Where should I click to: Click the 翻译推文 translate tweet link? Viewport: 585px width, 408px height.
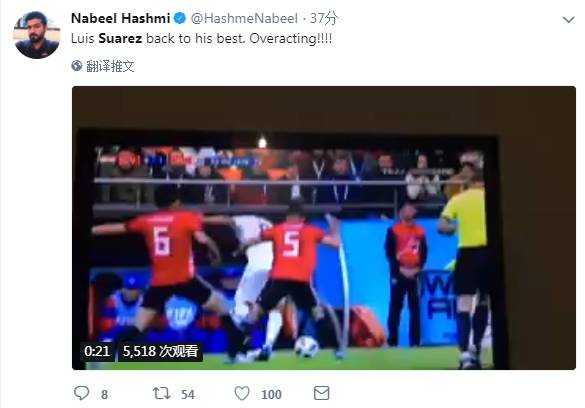point(110,66)
